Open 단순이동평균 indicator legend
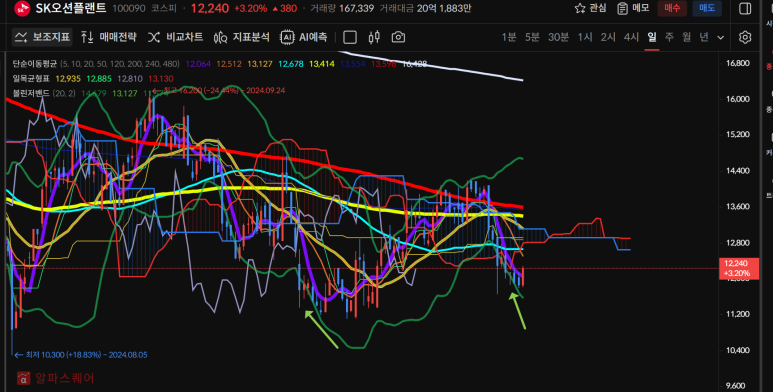The image size is (773, 392). [35, 64]
